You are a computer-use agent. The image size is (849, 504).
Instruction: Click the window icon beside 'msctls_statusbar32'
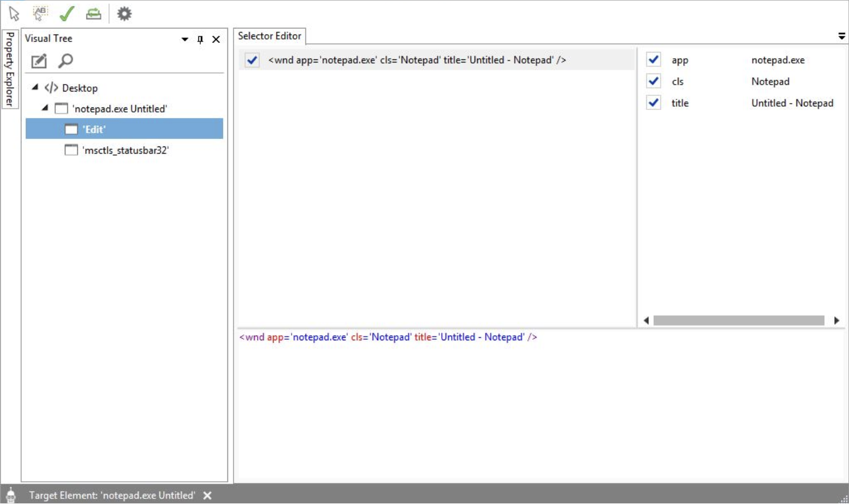71,149
